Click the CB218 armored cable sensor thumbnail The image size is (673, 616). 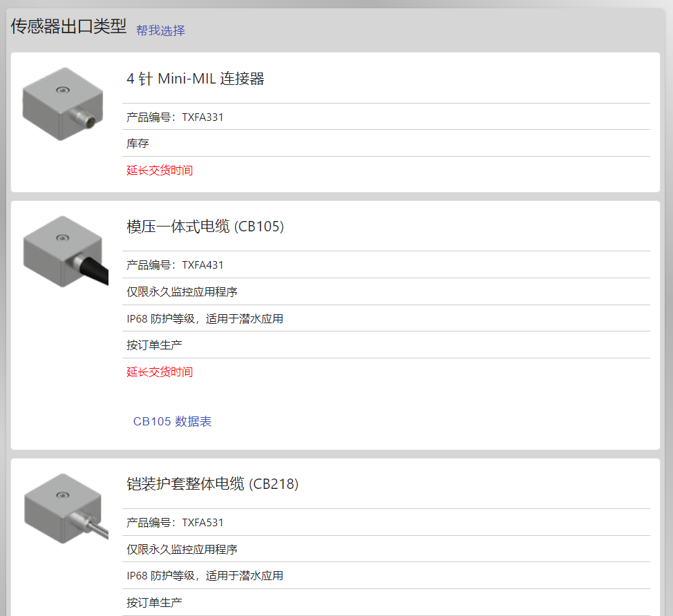(x=66, y=509)
